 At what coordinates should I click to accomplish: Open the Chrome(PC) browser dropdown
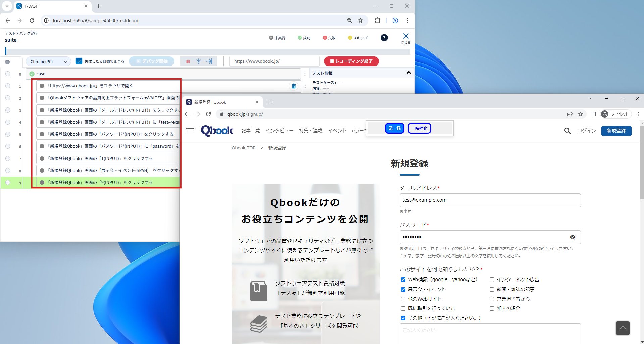pyautogui.click(x=48, y=61)
